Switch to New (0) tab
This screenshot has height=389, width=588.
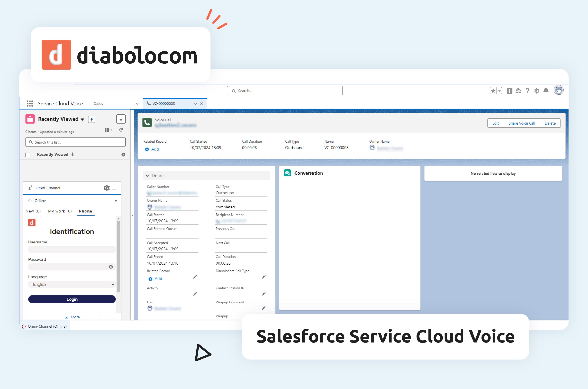pyautogui.click(x=33, y=211)
